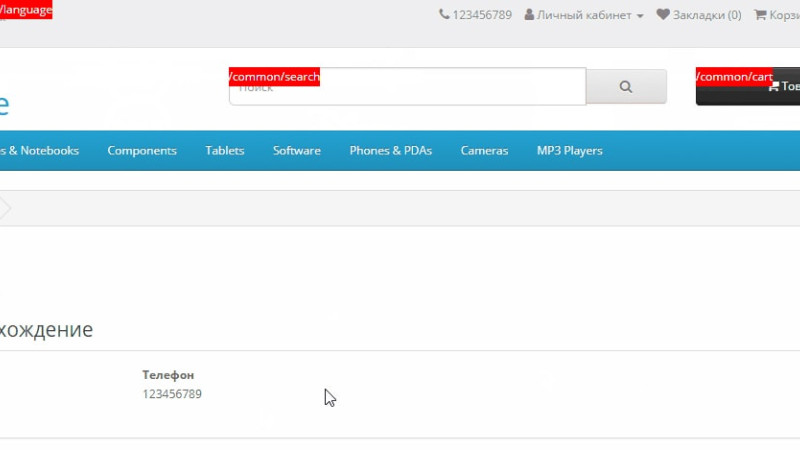This screenshot has height=450, width=800.
Task: Click the /common/search red label
Action: 274,77
